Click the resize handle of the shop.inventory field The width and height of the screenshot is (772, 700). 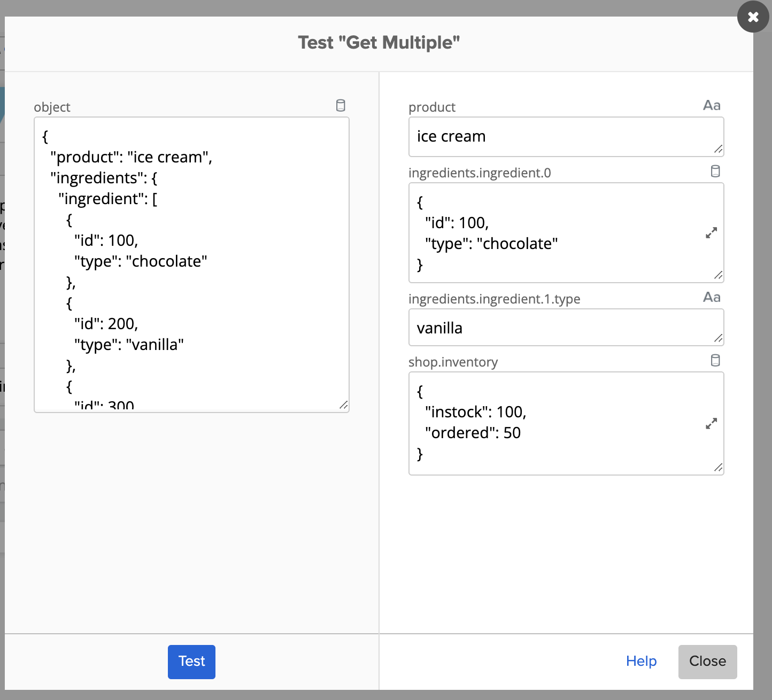point(719,468)
